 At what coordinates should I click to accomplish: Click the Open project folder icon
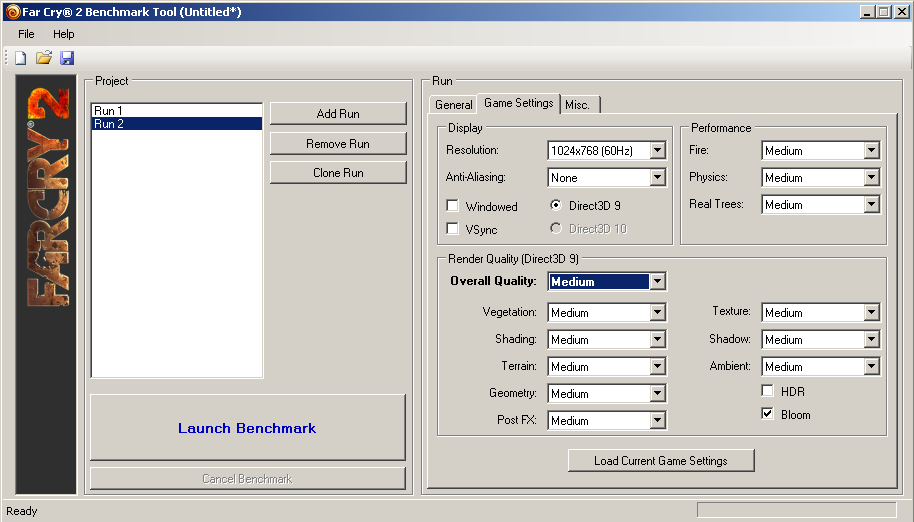click(x=44, y=58)
